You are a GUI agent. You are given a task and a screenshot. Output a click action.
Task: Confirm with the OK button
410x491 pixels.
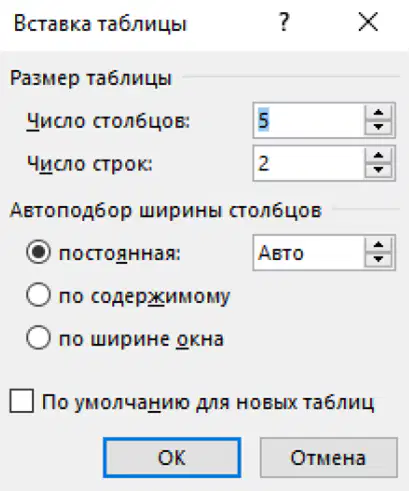[172, 458]
